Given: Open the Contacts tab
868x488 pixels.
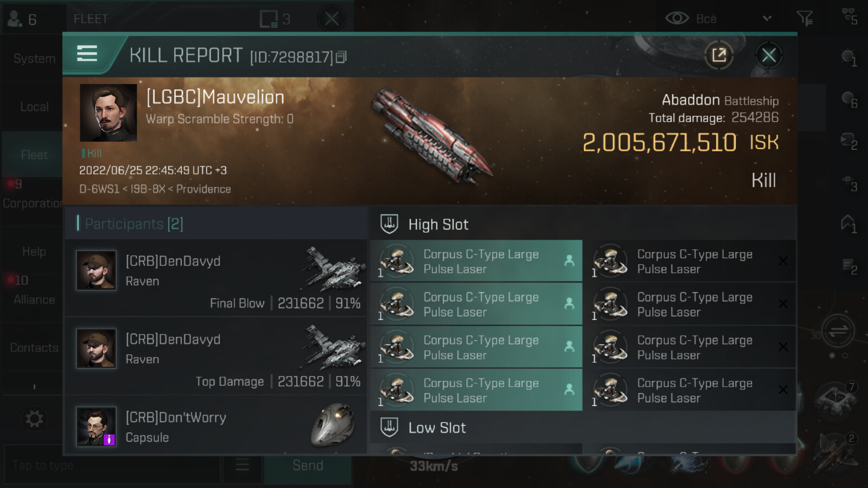Looking at the screenshot, I should 34,348.
